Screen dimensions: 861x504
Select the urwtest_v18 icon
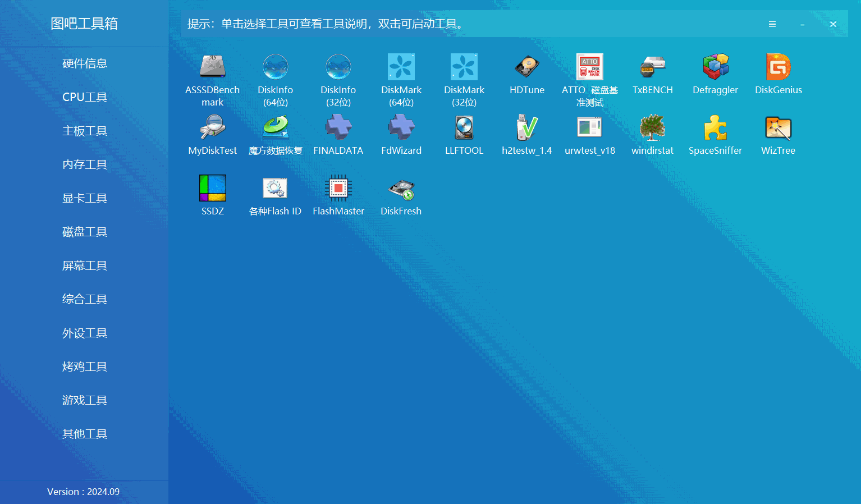coord(590,127)
